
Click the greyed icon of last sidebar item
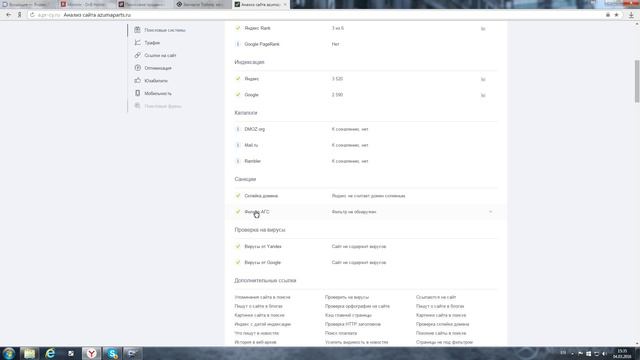138,105
